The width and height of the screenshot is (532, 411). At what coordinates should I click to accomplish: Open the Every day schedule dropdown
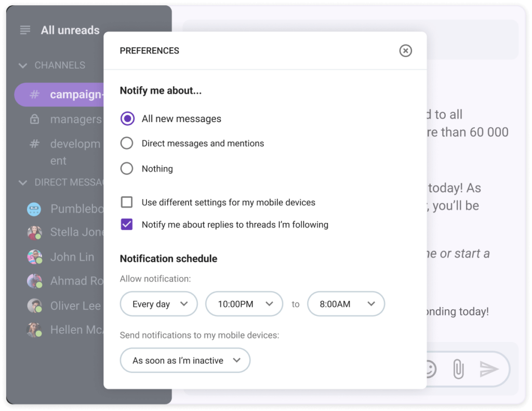coord(158,304)
